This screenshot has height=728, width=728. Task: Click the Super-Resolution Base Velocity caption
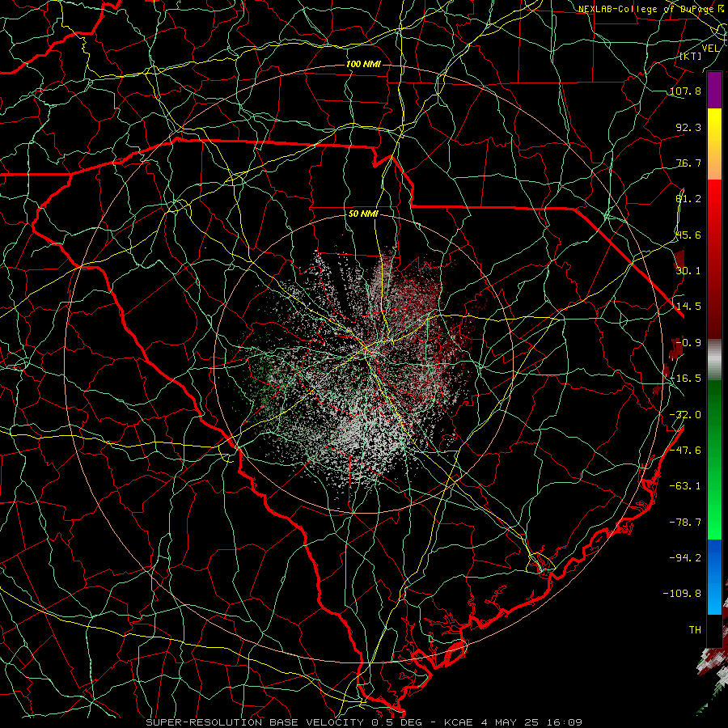coord(363,722)
